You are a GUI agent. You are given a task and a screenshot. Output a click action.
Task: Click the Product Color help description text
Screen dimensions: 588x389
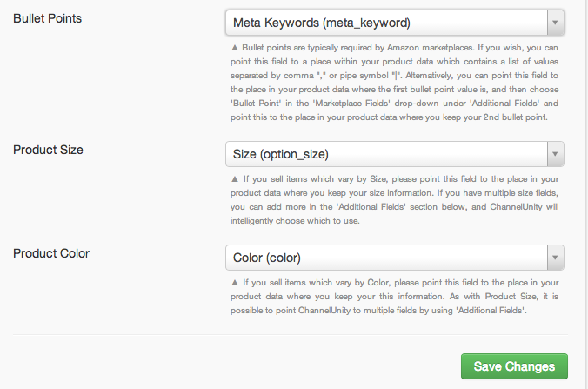[x=395, y=297]
